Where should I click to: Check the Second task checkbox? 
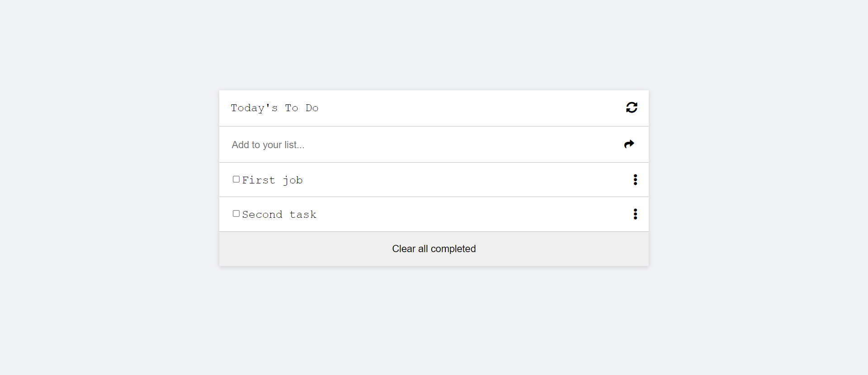pyautogui.click(x=236, y=214)
